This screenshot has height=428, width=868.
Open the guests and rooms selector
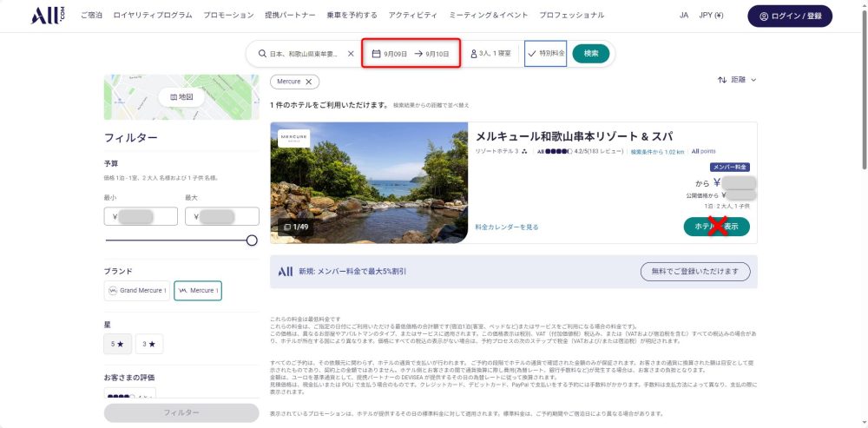(490, 54)
